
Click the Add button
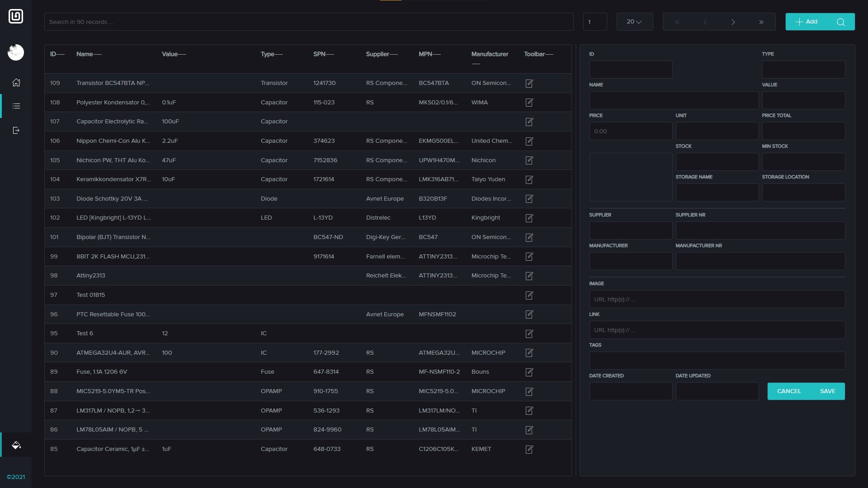click(807, 22)
